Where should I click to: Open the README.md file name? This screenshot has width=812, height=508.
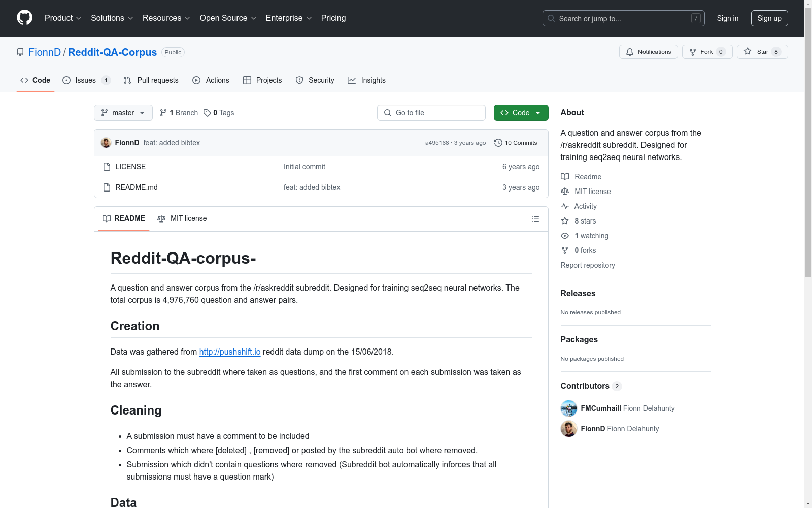click(137, 187)
